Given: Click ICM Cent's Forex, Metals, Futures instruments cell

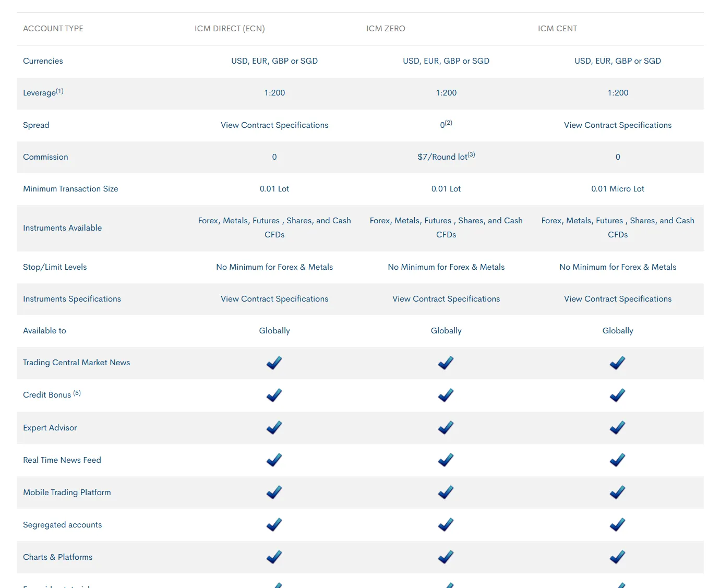Looking at the screenshot, I should [618, 227].
